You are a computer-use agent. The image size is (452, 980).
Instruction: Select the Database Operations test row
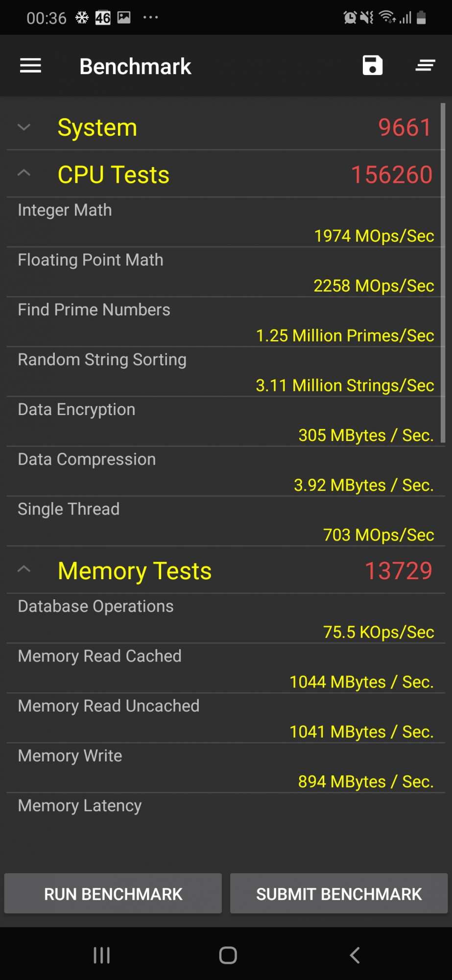(225, 618)
